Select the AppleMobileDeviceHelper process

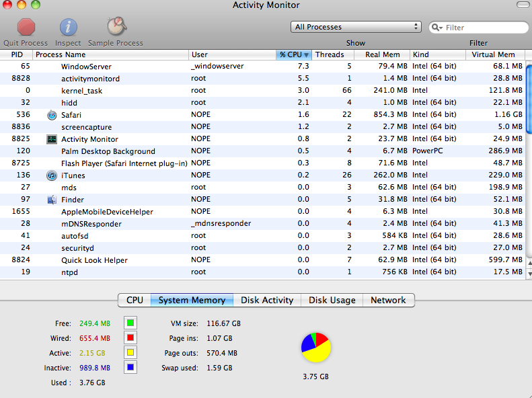[263, 212]
